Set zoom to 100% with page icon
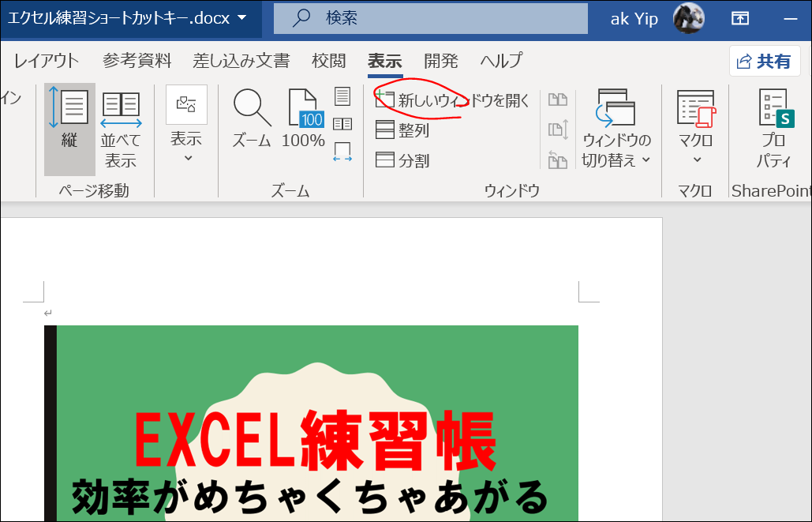Image resolution: width=812 pixels, height=522 pixels. point(304,119)
